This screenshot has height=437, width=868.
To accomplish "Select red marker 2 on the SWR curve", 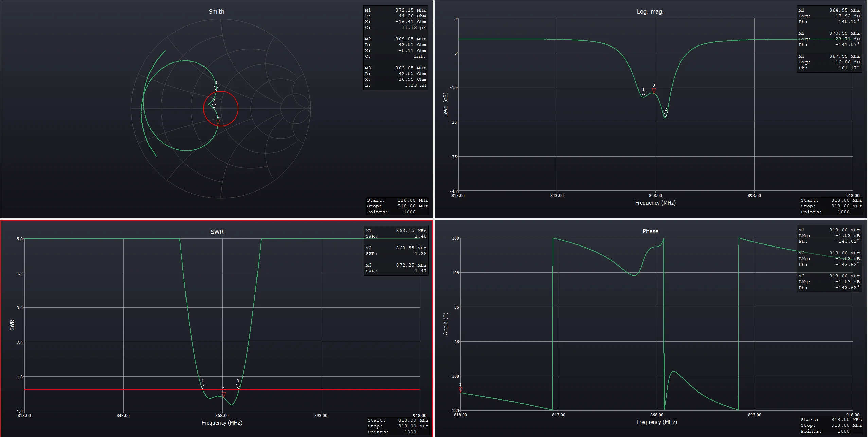I will (224, 395).
